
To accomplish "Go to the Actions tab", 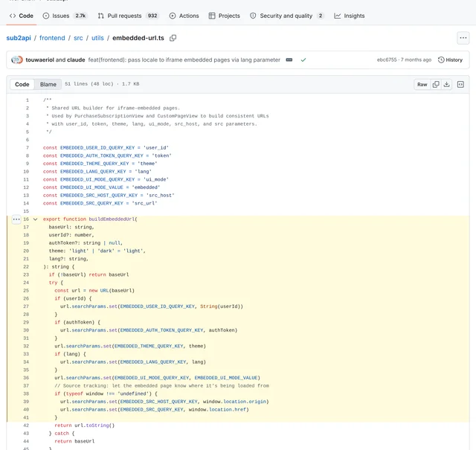I will point(184,16).
